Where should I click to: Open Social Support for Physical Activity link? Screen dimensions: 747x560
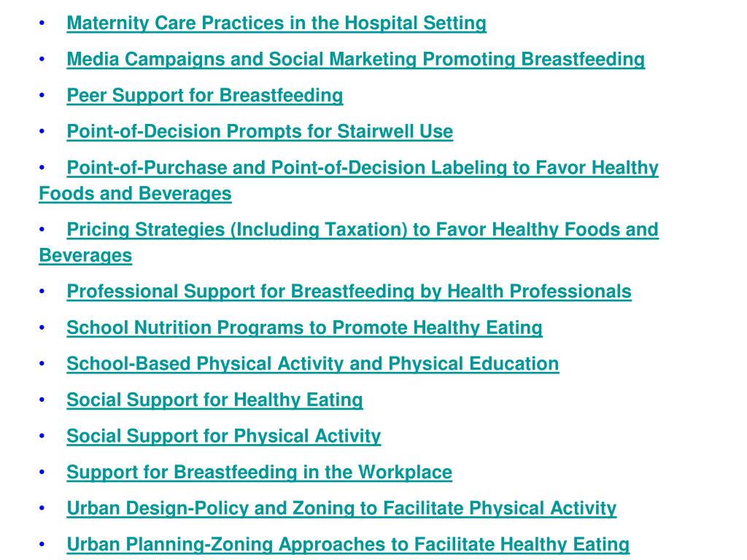[224, 436]
